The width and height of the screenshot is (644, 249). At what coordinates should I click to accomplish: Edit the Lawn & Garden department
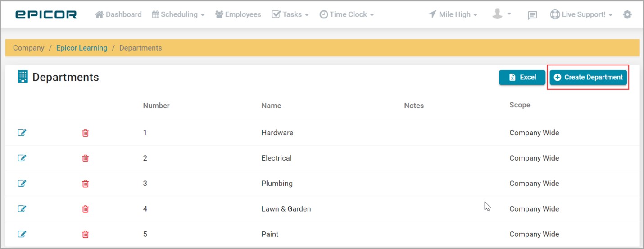(22, 208)
